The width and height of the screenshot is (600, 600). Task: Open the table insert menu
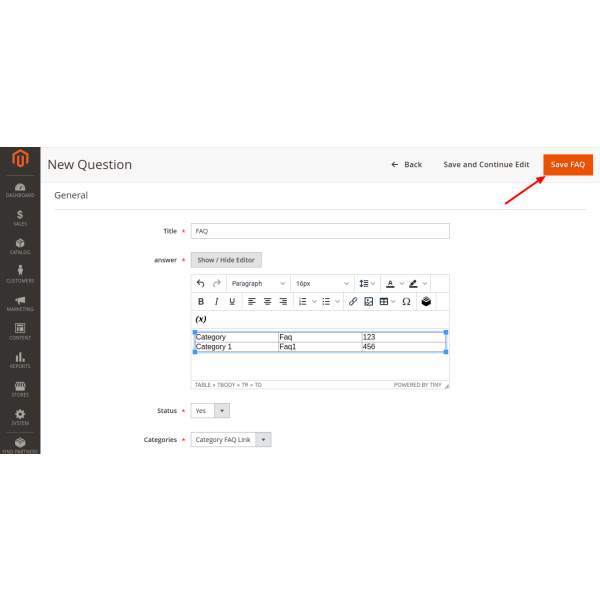click(x=387, y=302)
